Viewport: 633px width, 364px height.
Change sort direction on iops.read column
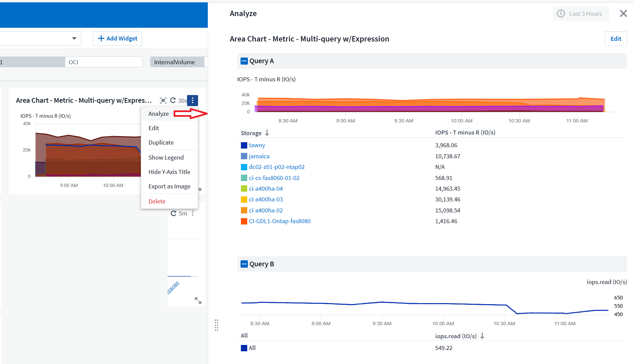482,336
